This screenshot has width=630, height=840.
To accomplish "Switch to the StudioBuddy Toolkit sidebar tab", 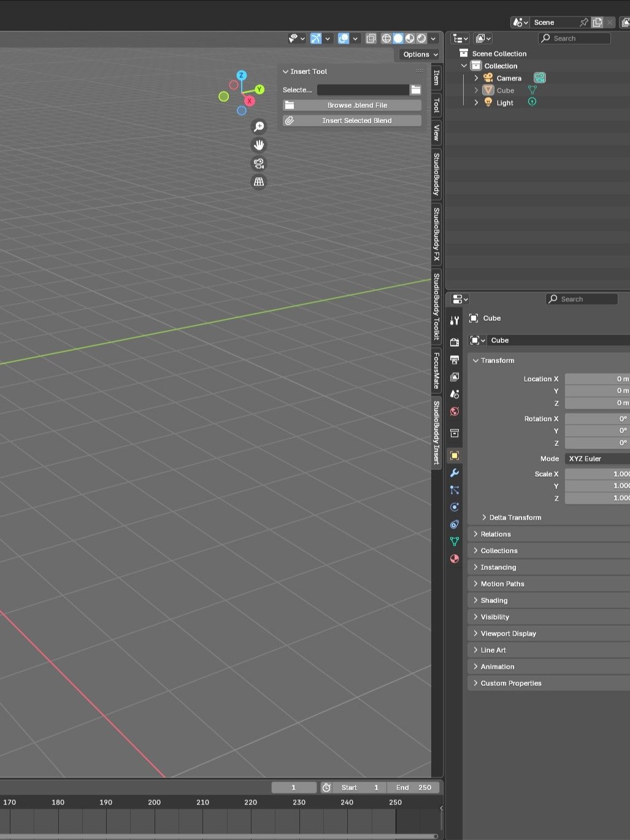I will [436, 307].
